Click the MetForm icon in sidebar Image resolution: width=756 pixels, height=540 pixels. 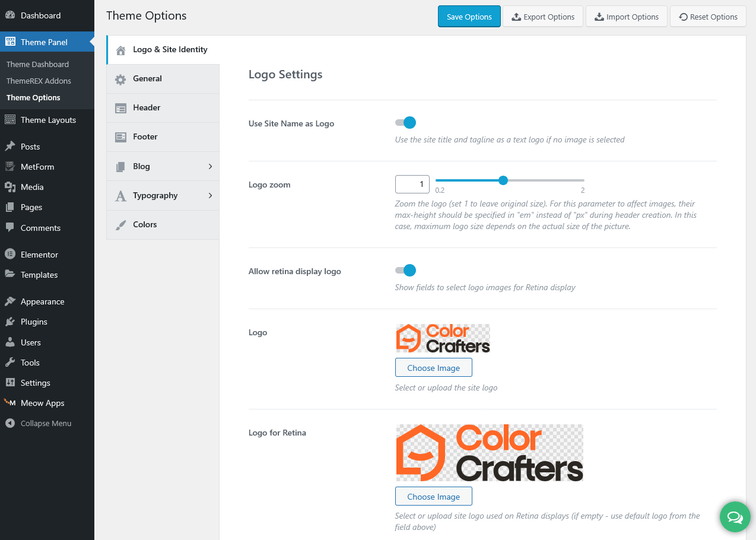coord(10,167)
